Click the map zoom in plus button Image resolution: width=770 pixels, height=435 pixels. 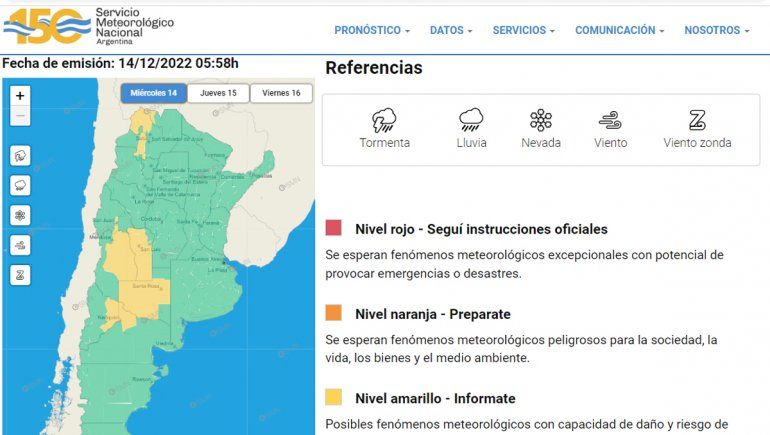pos(21,96)
